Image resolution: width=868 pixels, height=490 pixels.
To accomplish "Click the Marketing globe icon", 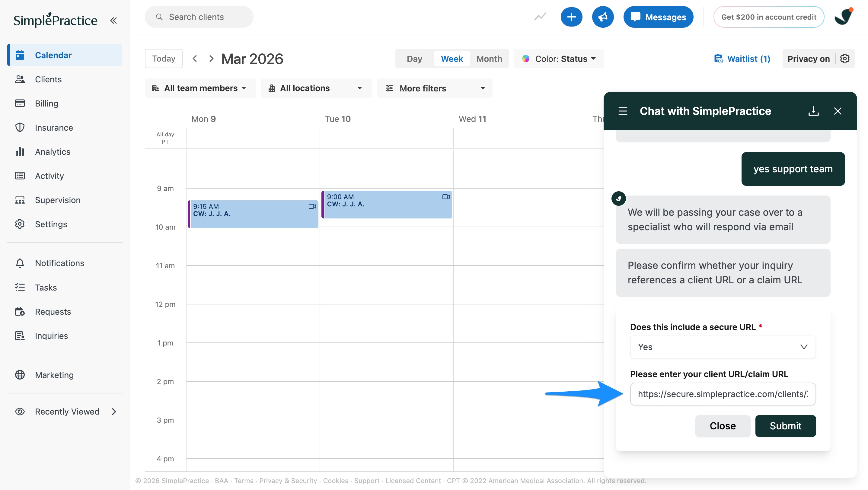I will pyautogui.click(x=20, y=375).
